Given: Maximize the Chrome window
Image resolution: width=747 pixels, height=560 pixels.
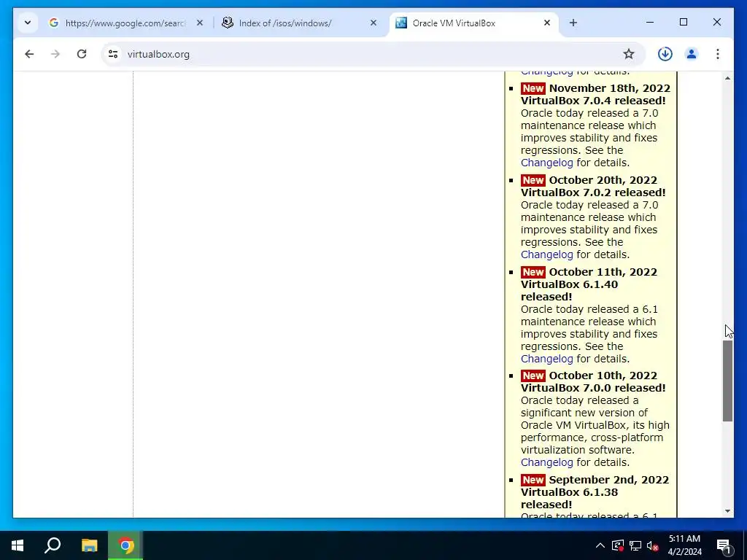Looking at the screenshot, I should tap(683, 22).
